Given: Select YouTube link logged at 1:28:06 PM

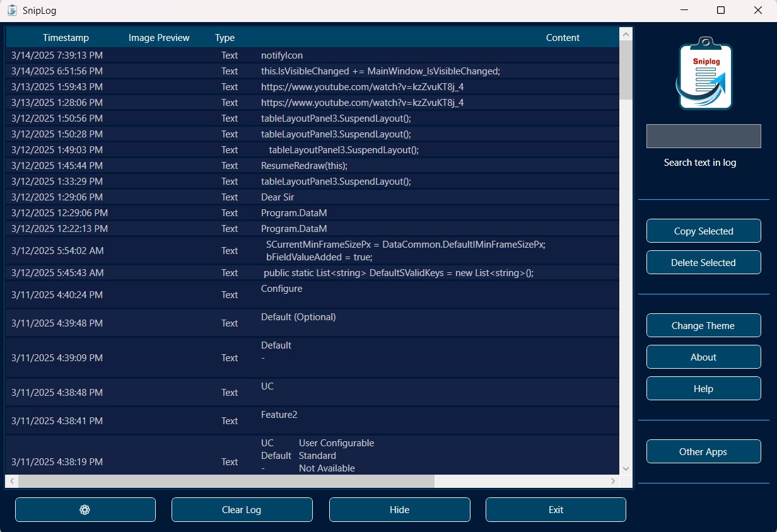Looking at the screenshot, I should tap(313, 103).
